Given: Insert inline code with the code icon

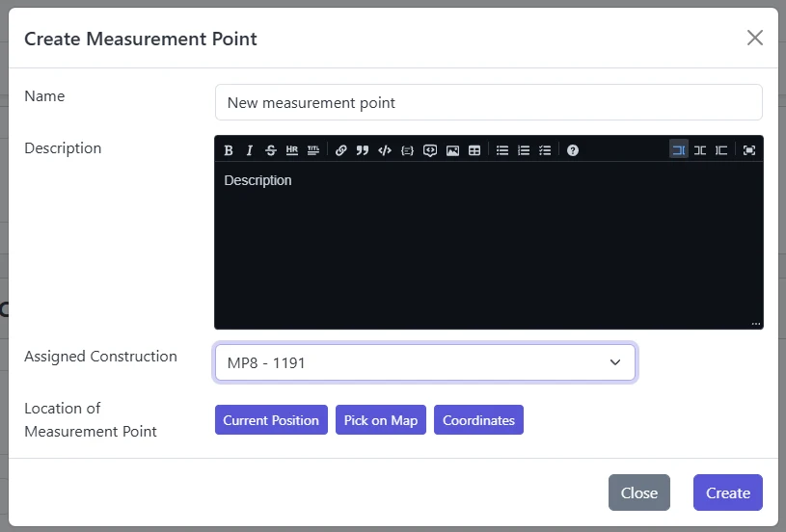Looking at the screenshot, I should click(x=385, y=150).
